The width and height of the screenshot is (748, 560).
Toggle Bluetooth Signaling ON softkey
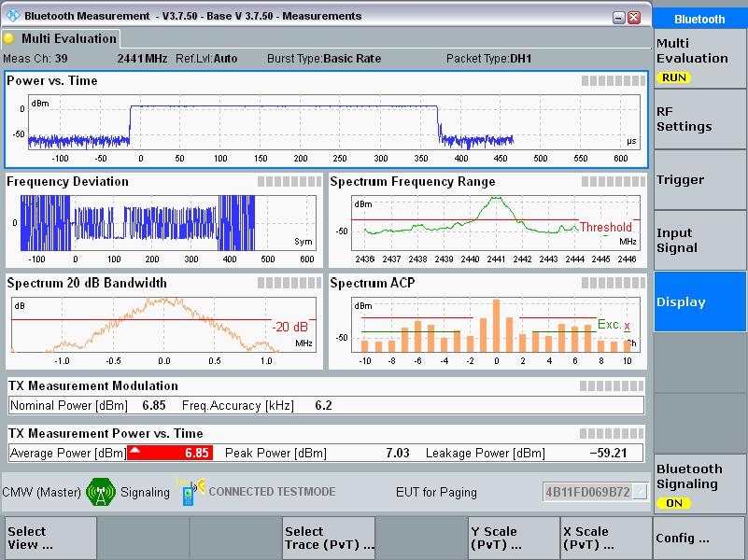coord(699,484)
